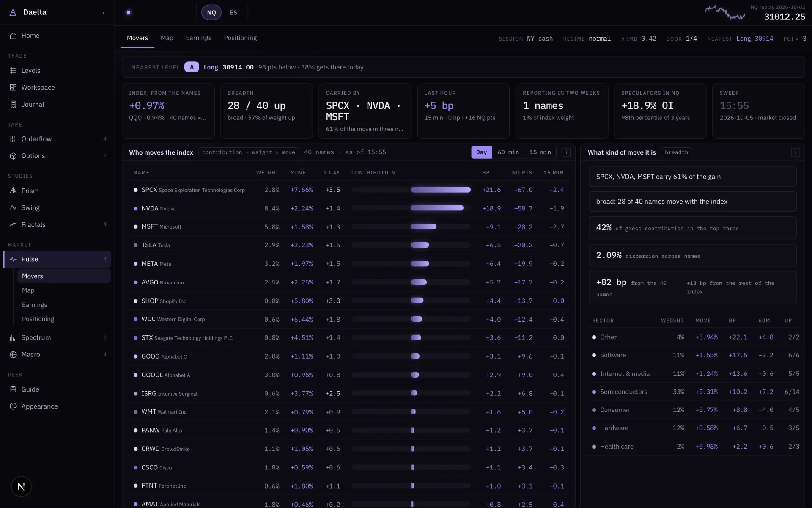Collapse the sidebar with the chevron
The width and height of the screenshot is (812, 508).
tap(104, 13)
